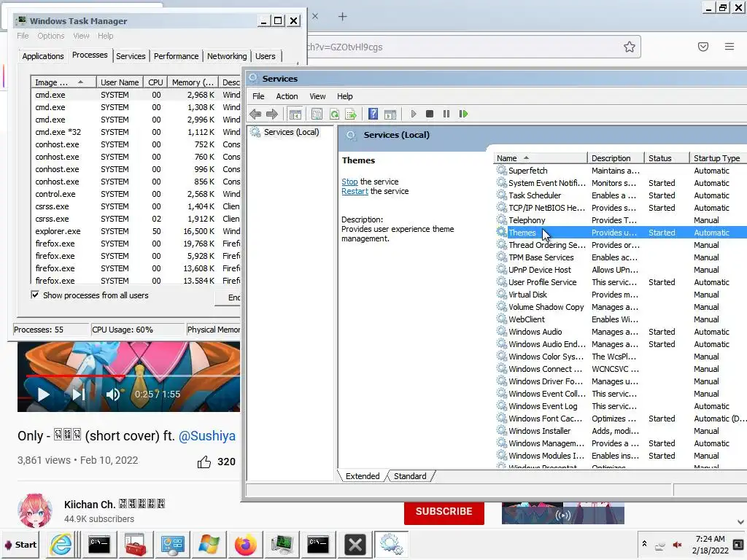Switch to Performance tab in Task Manager
The height and width of the screenshot is (560, 747).
(176, 56)
